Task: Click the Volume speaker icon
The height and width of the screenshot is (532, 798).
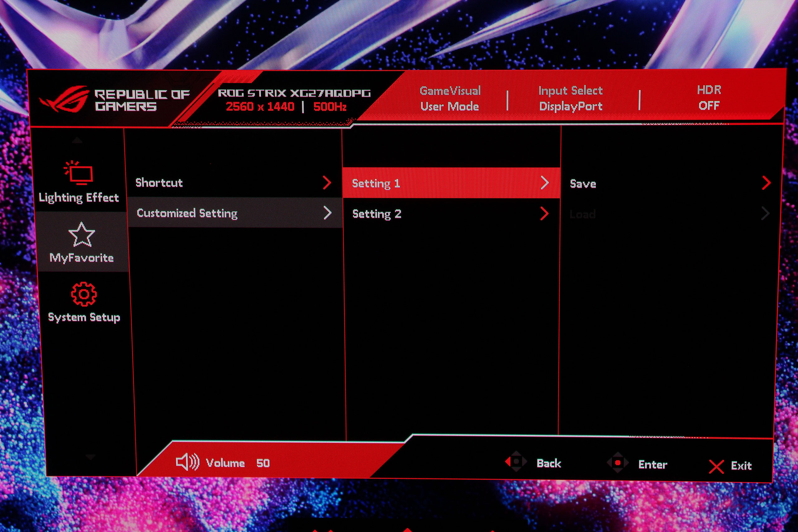Action: 187,462
